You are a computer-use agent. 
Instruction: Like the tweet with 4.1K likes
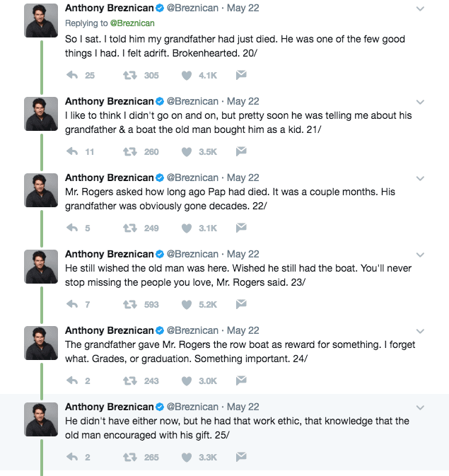click(187, 75)
